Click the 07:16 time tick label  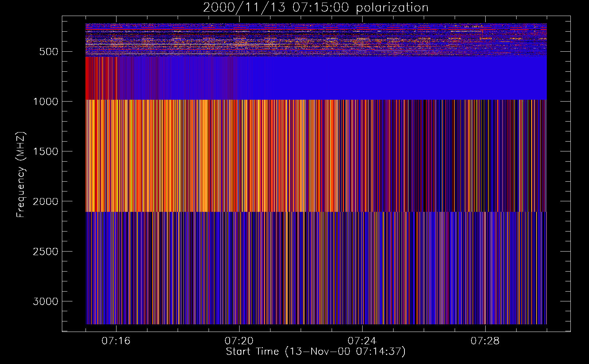(x=116, y=341)
